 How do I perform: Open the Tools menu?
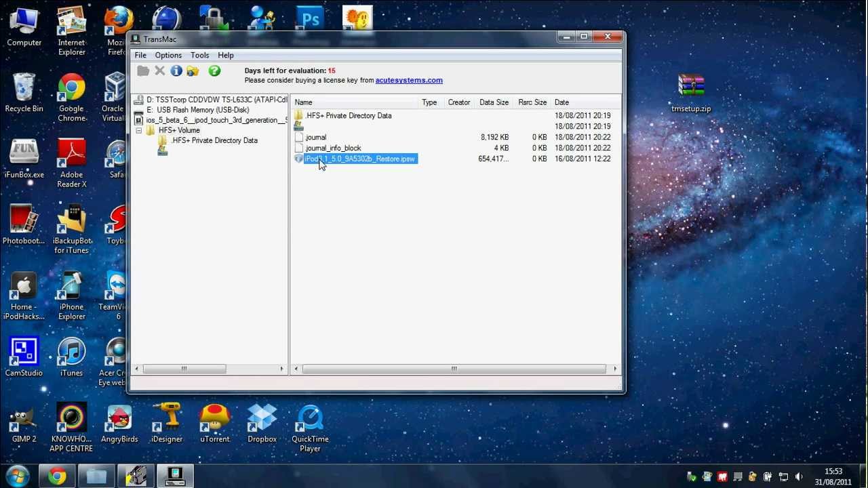pos(199,55)
